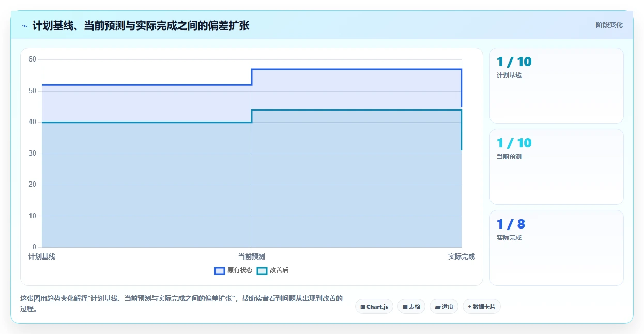
Task: Click the 当前预测 x-axis label
Action: (x=252, y=256)
